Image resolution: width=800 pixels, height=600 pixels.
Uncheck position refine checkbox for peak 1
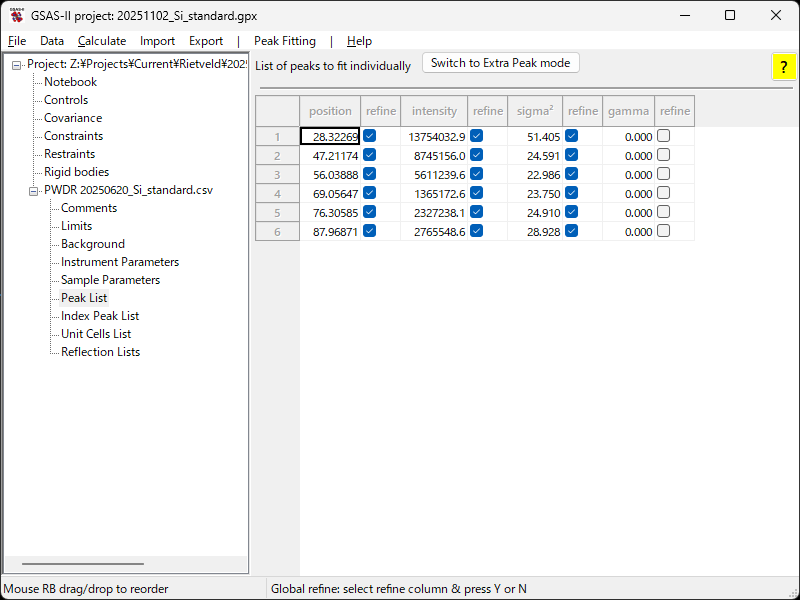point(370,136)
